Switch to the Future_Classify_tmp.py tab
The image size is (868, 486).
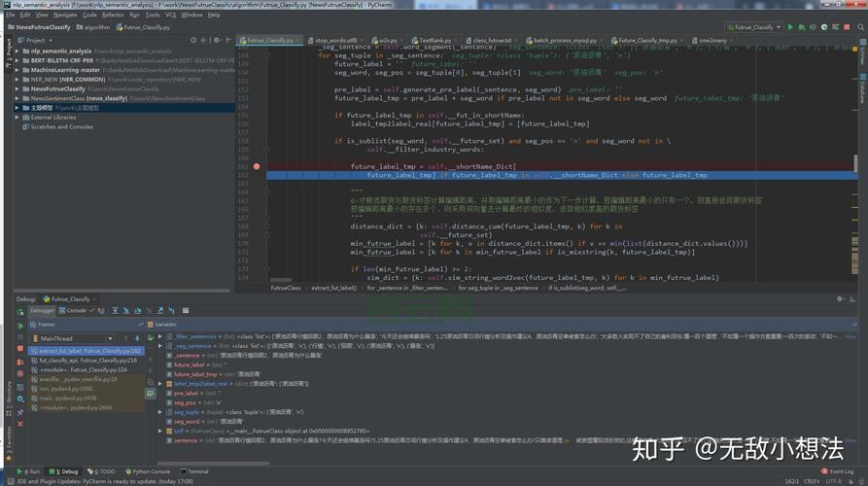click(647, 41)
